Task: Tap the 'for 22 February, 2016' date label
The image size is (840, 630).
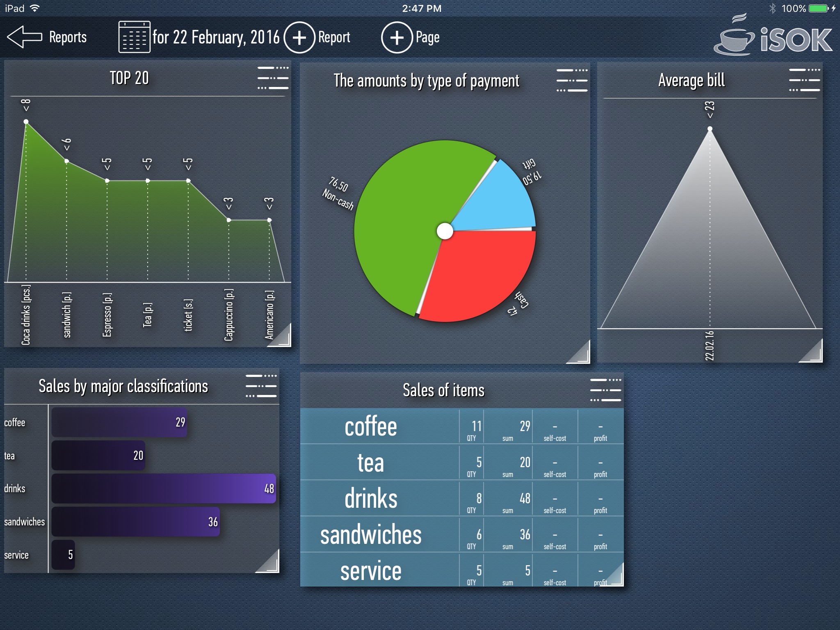Action: coord(216,37)
